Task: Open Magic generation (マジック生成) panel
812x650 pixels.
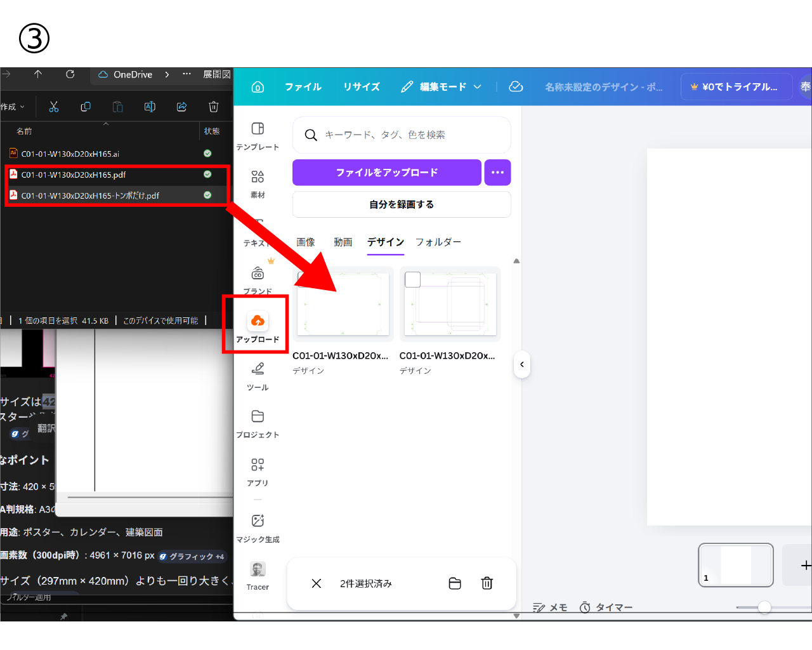Action: (x=258, y=527)
